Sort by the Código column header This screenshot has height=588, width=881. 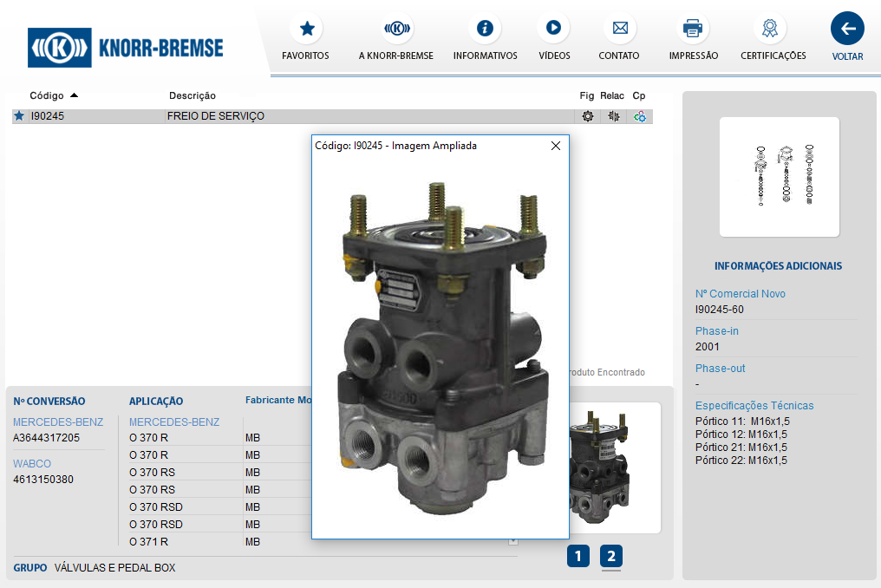[47, 95]
